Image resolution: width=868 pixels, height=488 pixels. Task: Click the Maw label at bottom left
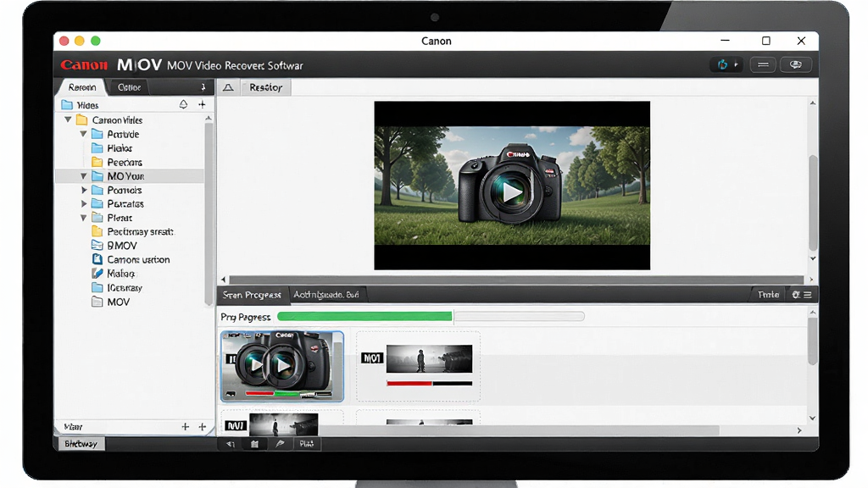coord(73,427)
